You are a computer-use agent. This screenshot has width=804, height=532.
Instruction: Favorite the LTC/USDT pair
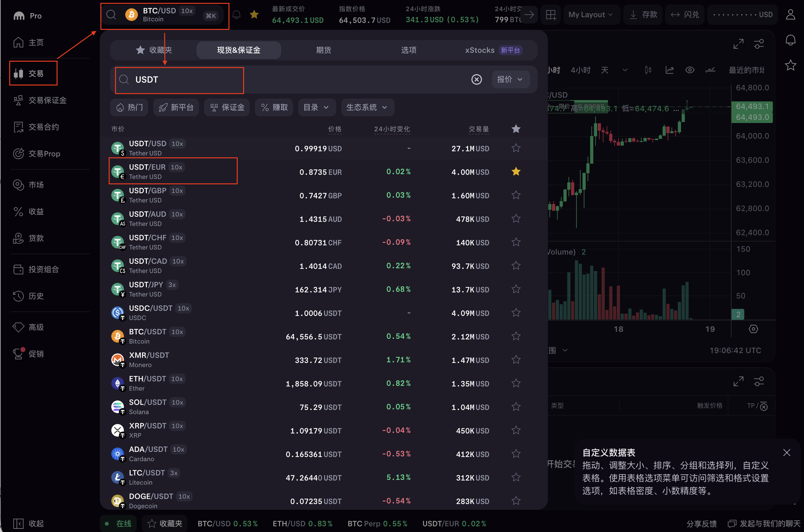[516, 477]
